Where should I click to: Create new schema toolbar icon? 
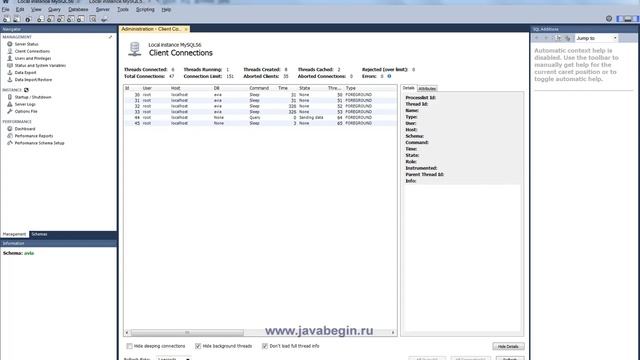point(40,19)
